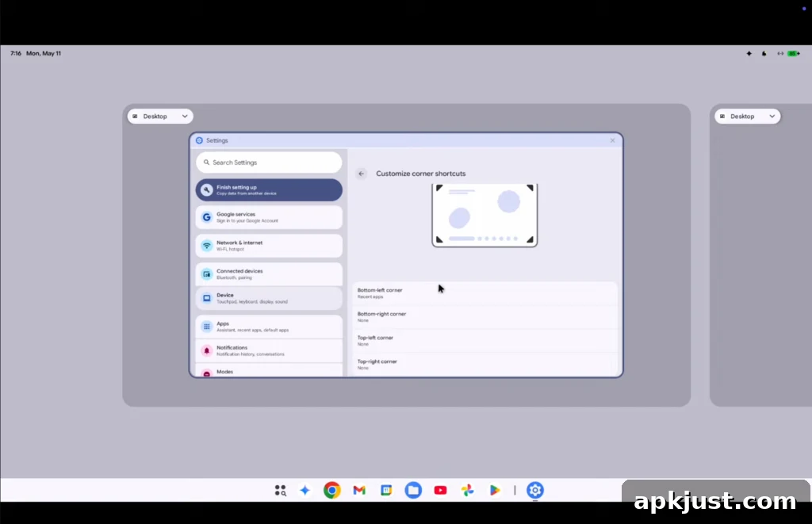This screenshot has width=812, height=524.
Task: Open Top-left corner shortcut option
Action: tap(485, 341)
